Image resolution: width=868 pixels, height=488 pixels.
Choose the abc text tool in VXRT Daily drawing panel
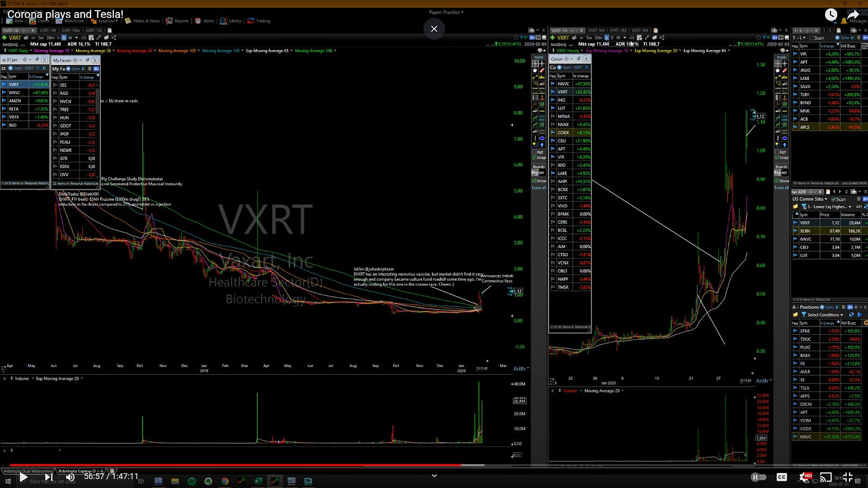pyautogui.click(x=542, y=77)
